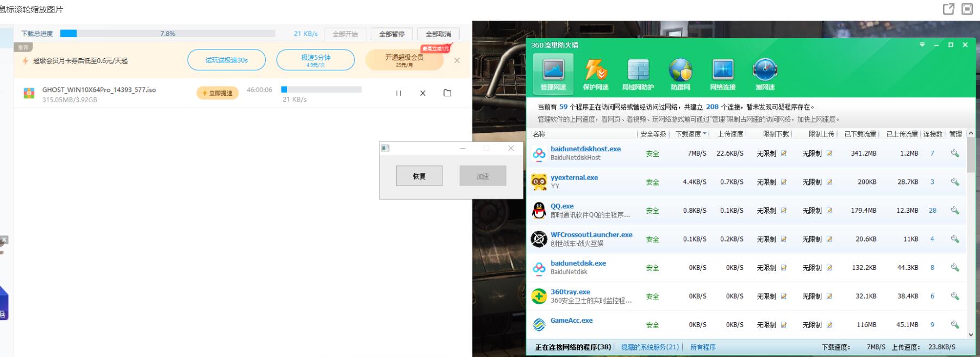980x357 pixels.
Task: Edit upload limit for QQ.exe
Action: 829,211
